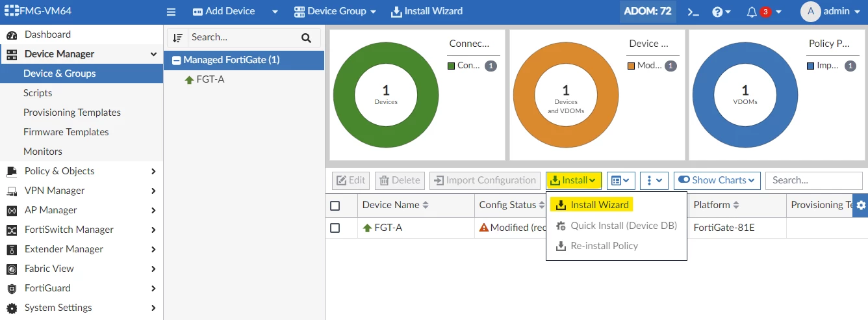Click the Platform column sort arrows
The image size is (868, 320).
(x=736, y=205)
